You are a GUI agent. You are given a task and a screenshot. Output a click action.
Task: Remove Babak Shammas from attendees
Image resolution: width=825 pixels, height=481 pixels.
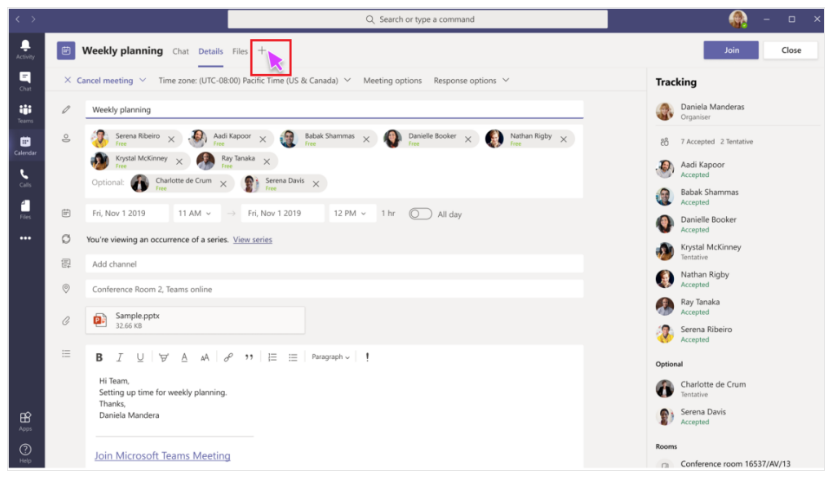366,139
